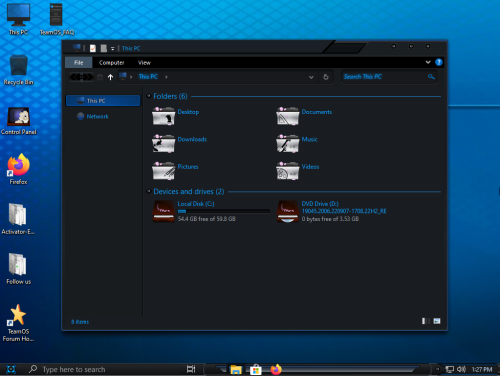500x376 pixels.
Task: Expand breadcrumb chevron after This PC
Action: pyautogui.click(x=166, y=77)
